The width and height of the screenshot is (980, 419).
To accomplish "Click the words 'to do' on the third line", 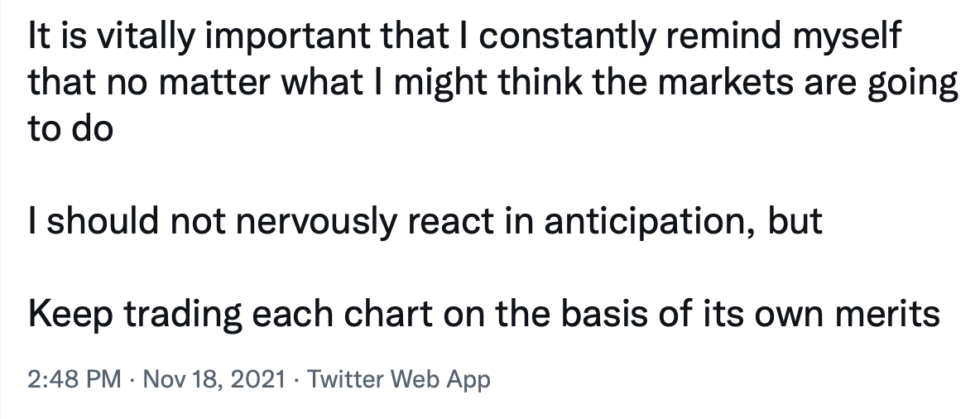I will pos(70,128).
